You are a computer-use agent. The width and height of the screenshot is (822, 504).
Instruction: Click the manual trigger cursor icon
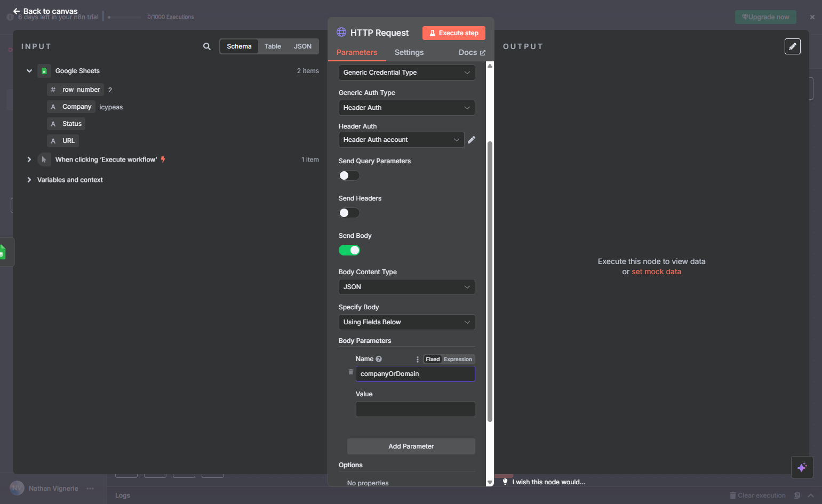pyautogui.click(x=44, y=159)
